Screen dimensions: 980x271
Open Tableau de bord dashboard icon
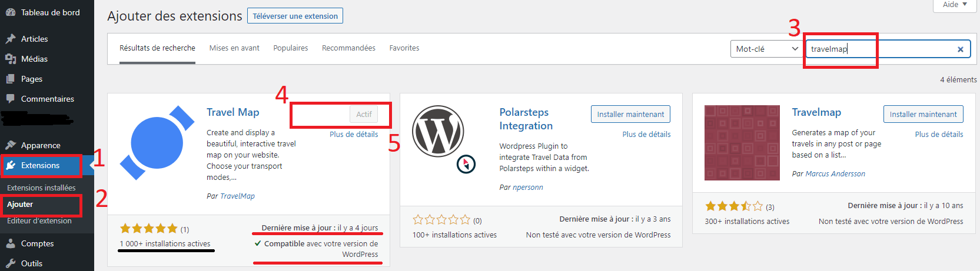point(11,12)
